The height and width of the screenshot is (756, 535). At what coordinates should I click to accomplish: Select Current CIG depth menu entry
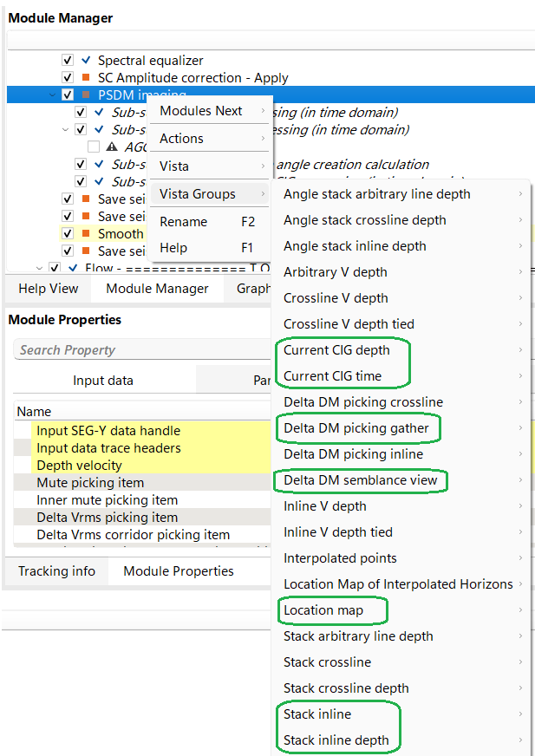click(336, 350)
